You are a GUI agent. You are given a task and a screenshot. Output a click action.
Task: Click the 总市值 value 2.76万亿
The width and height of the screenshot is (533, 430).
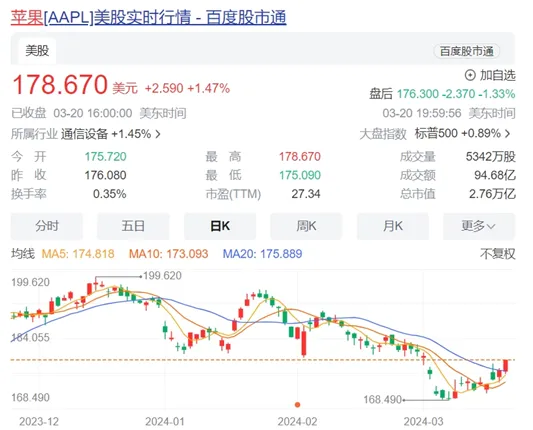point(492,194)
